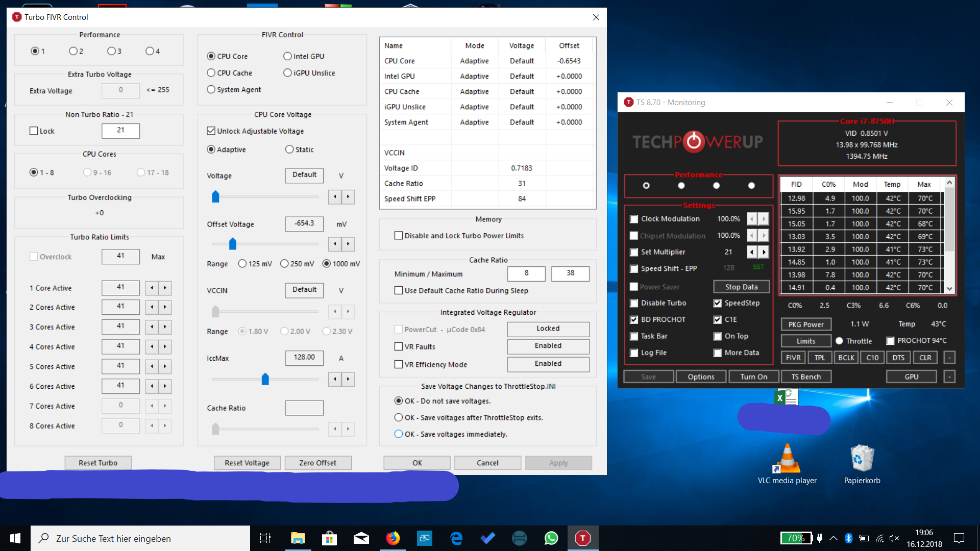Open Firefox from the taskbar
980x551 pixels.
393,538
